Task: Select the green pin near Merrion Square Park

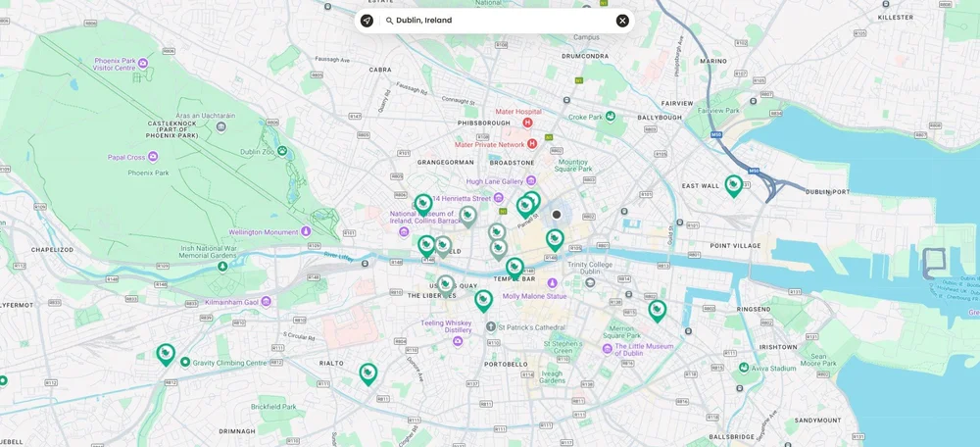Action: (x=657, y=311)
